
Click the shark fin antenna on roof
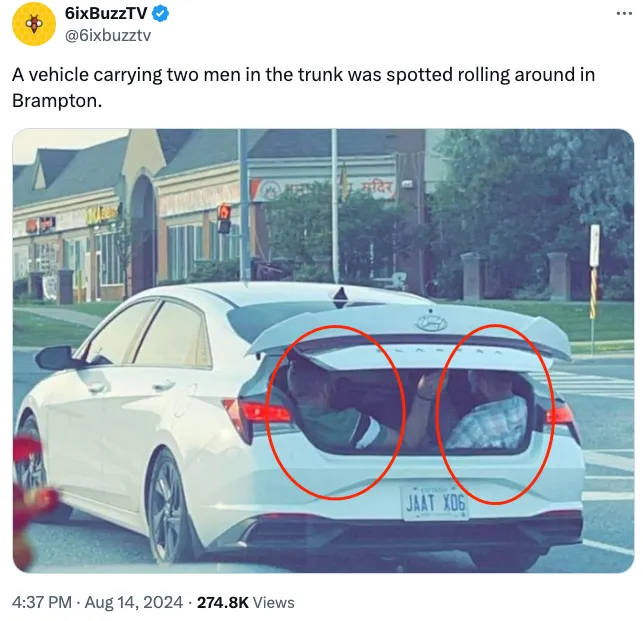[340, 296]
